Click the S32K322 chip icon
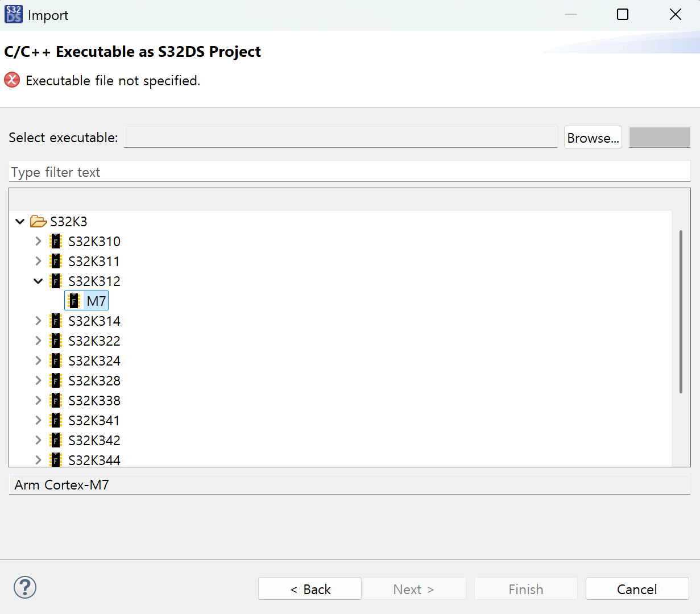The image size is (700, 614). 56,341
